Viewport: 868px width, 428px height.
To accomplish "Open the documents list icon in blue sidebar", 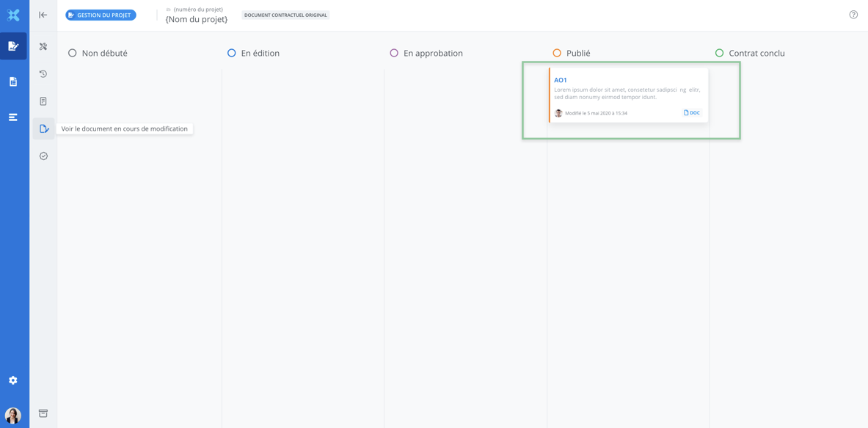I will tap(13, 81).
